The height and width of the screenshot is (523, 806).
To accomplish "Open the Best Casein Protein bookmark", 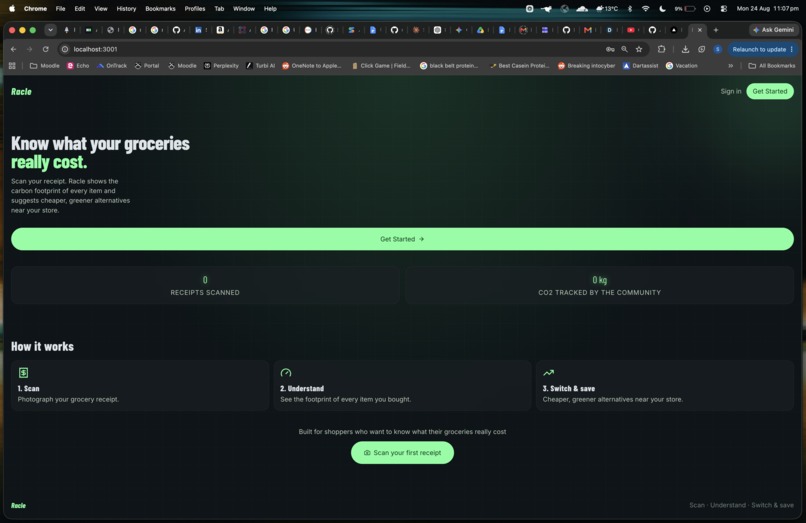I will tap(519, 66).
